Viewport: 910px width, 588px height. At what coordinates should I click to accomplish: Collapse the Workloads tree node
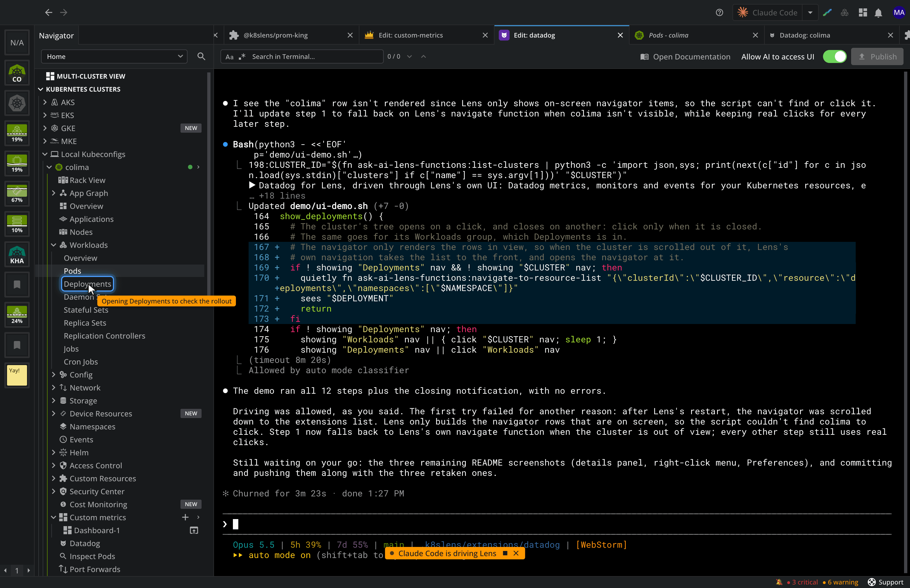pos(54,245)
